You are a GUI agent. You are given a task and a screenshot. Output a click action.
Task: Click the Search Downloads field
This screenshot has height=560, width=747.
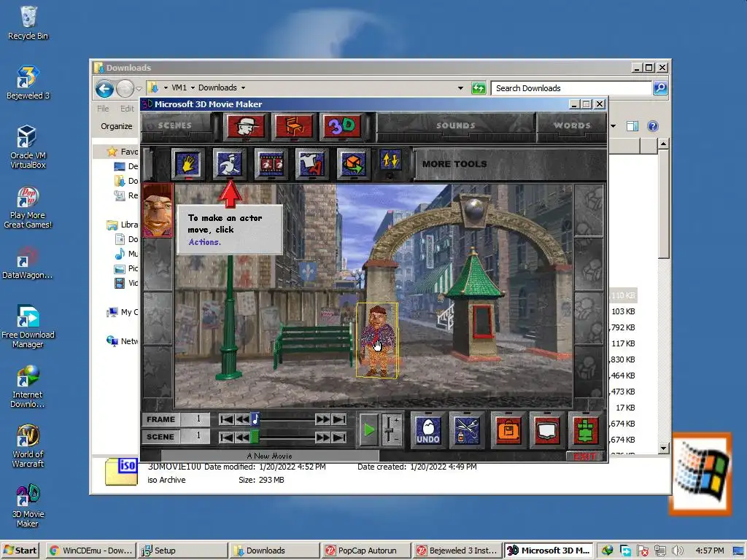570,88
